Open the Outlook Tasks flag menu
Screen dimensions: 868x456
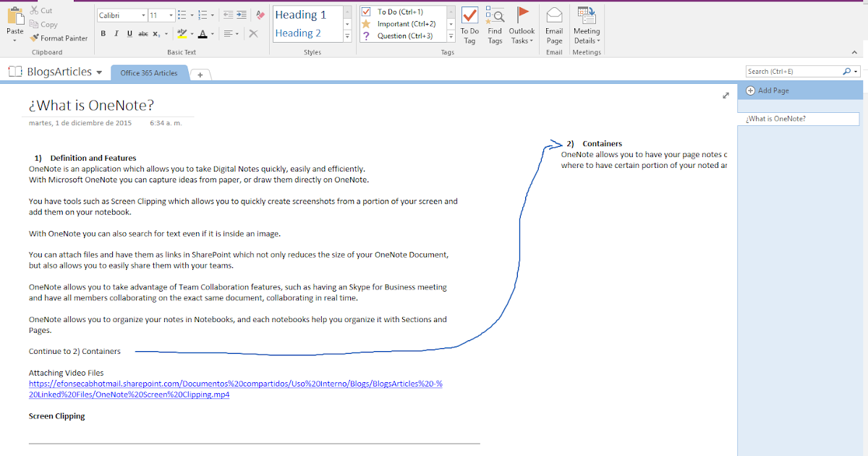[x=522, y=25]
